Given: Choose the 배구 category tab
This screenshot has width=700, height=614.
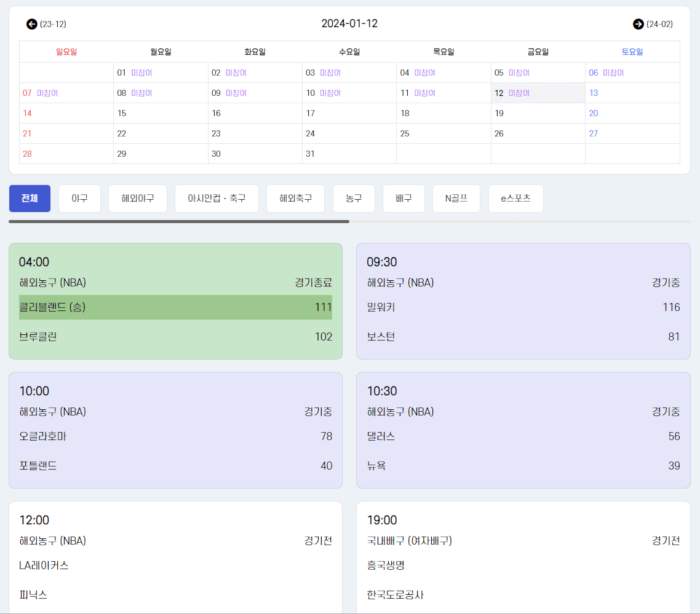Looking at the screenshot, I should pyautogui.click(x=404, y=199).
